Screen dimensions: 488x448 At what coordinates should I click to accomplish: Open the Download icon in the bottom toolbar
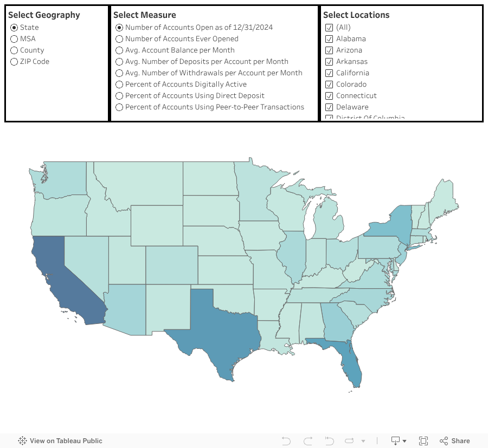click(x=395, y=440)
